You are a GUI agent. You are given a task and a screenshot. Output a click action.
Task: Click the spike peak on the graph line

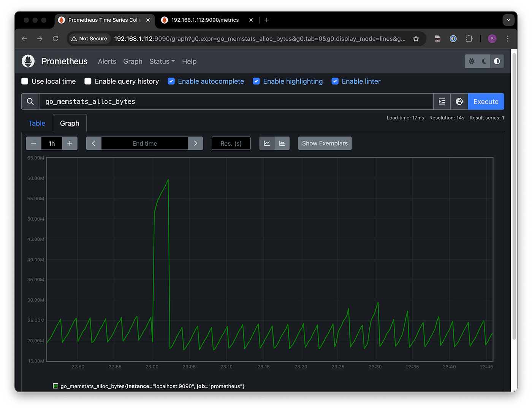point(168,180)
